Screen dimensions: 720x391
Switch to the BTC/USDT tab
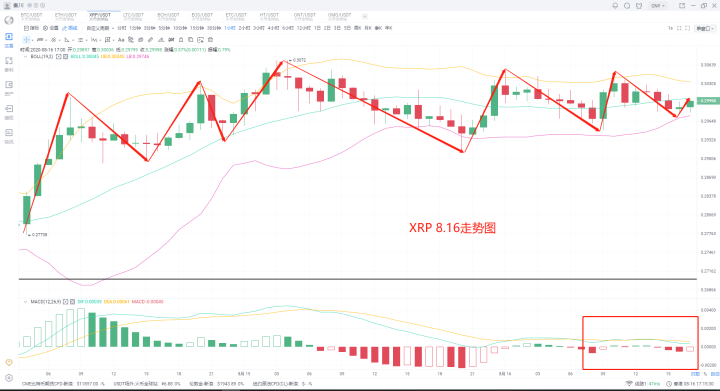tap(31, 17)
